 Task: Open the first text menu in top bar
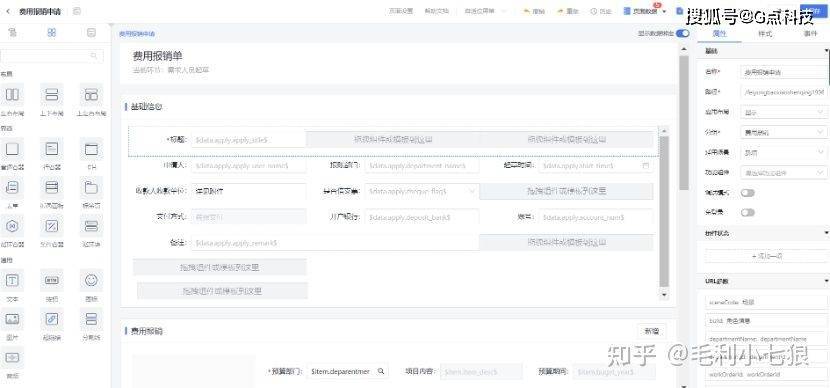(x=401, y=11)
